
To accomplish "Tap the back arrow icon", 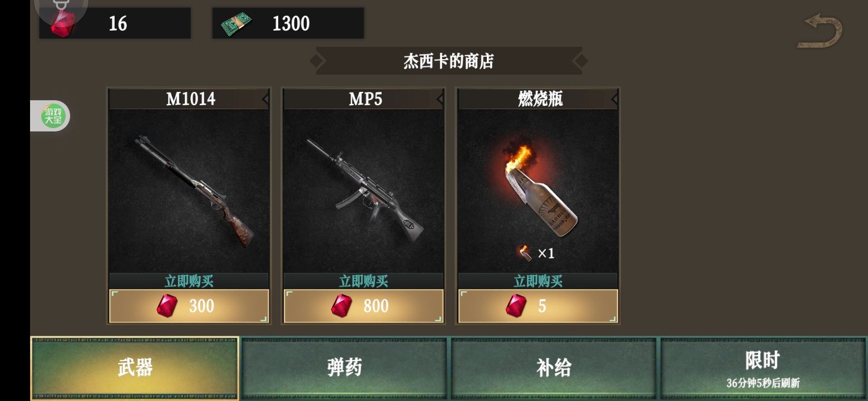I will [820, 32].
